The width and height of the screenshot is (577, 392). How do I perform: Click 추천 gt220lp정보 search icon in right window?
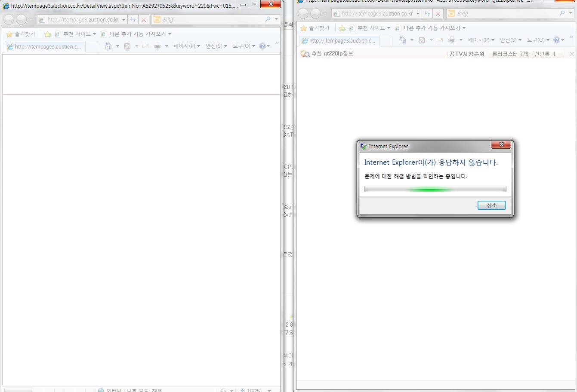coord(305,54)
